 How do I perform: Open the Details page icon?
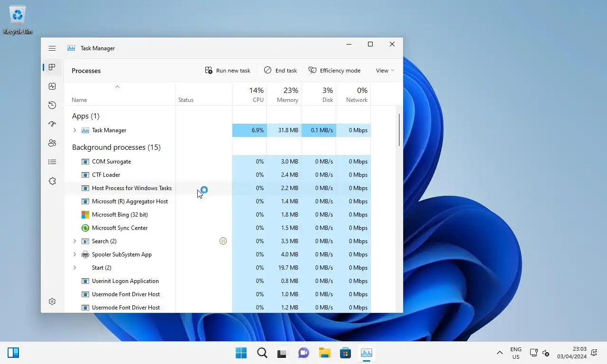click(x=52, y=162)
